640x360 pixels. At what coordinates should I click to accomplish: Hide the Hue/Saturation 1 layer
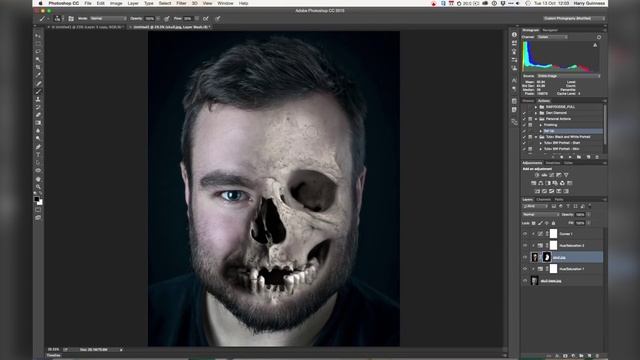525,269
